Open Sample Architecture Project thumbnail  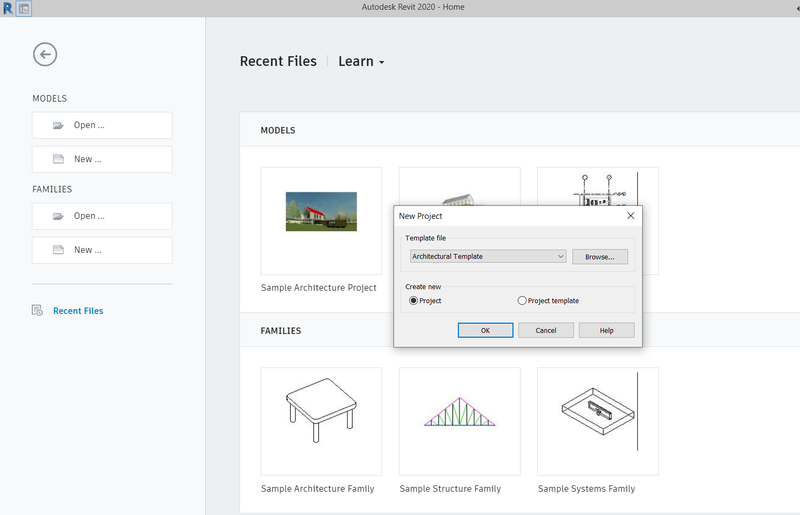click(321, 221)
